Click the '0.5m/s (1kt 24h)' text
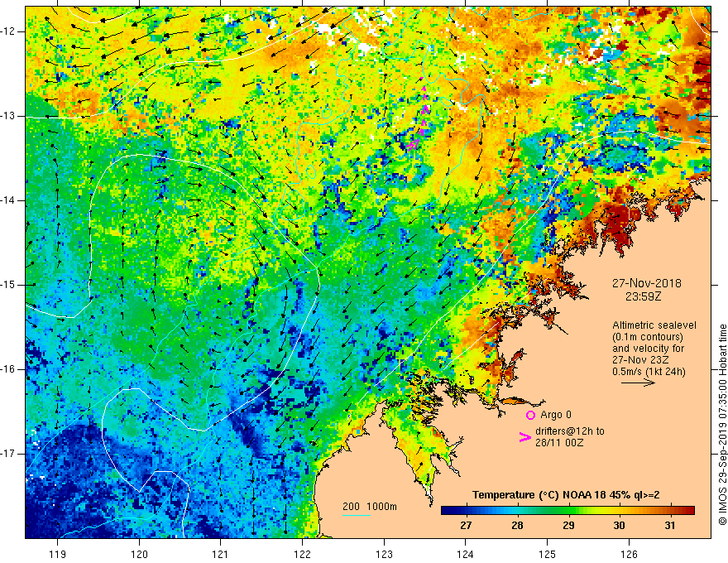Screen dimensions: 728x563 click(648, 372)
